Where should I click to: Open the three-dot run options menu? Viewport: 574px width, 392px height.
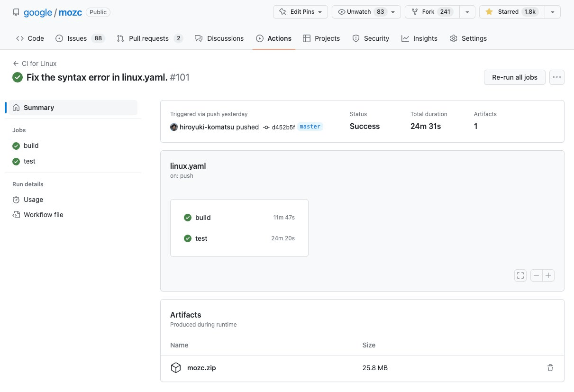(x=556, y=77)
